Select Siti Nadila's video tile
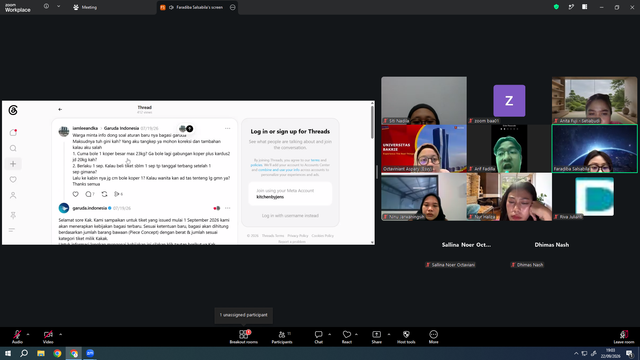The height and width of the screenshot is (360, 640). 424,100
